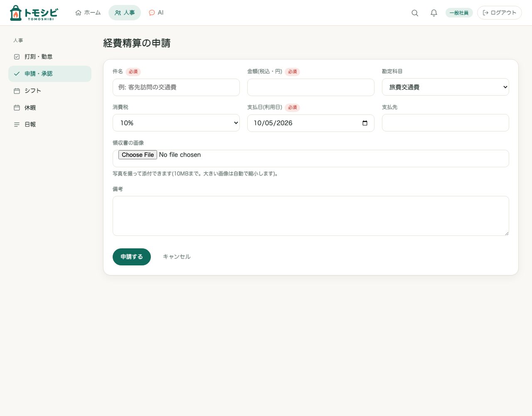Open 日報 in the sidebar
The image size is (532, 416).
(50, 124)
